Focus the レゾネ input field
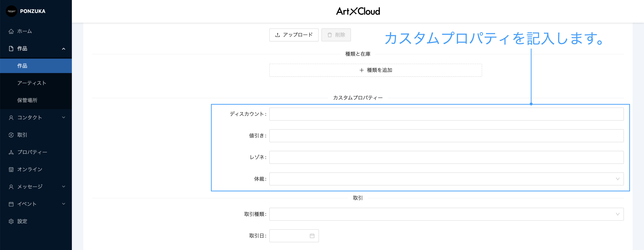This screenshot has height=250, width=644. point(447,157)
